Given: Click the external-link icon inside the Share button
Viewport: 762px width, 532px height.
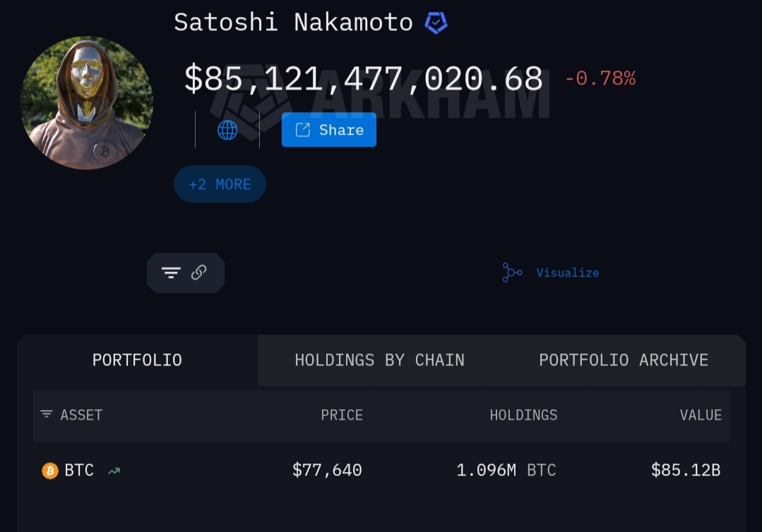Looking at the screenshot, I should click(x=302, y=129).
